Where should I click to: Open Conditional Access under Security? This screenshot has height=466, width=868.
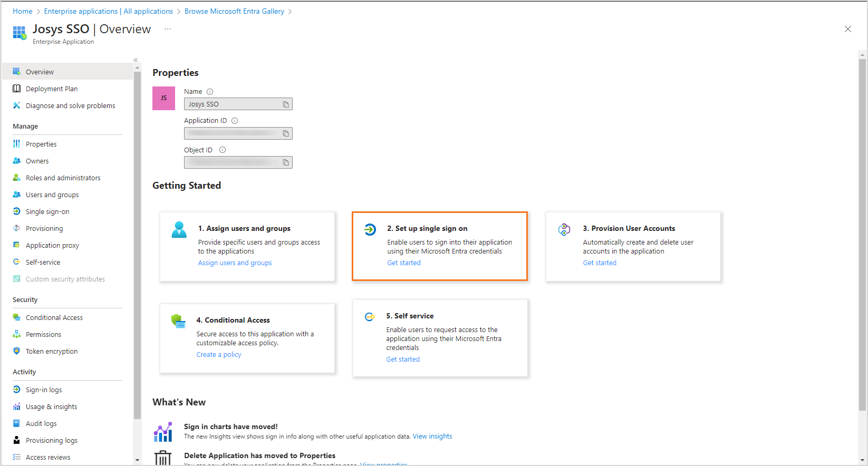coord(67,317)
